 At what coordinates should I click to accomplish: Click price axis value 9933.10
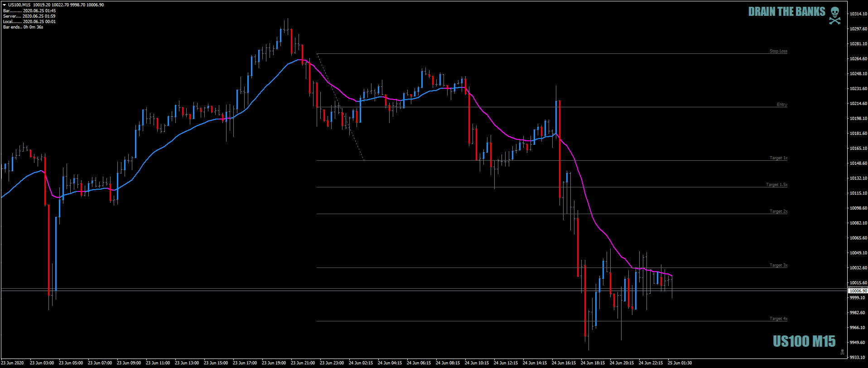pyautogui.click(x=858, y=358)
